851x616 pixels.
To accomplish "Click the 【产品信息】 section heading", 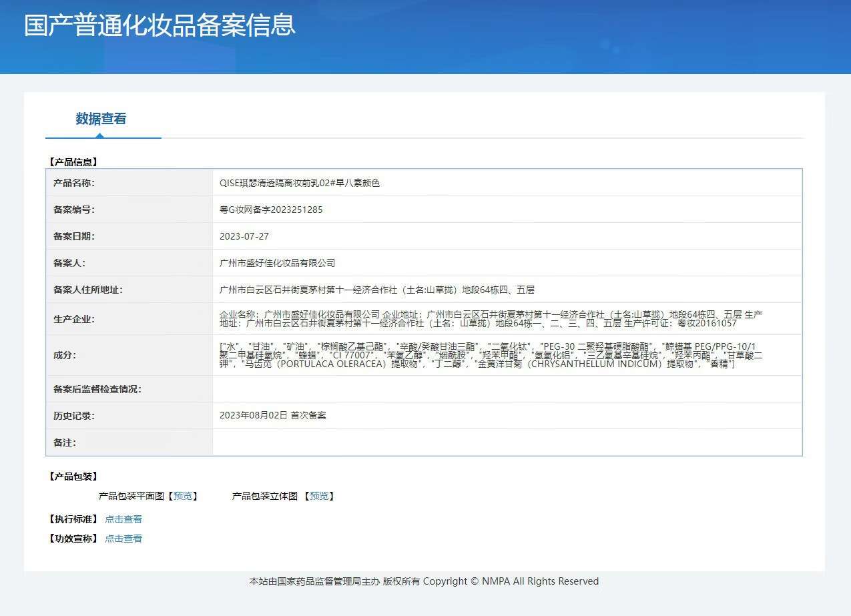I will pos(73,162).
